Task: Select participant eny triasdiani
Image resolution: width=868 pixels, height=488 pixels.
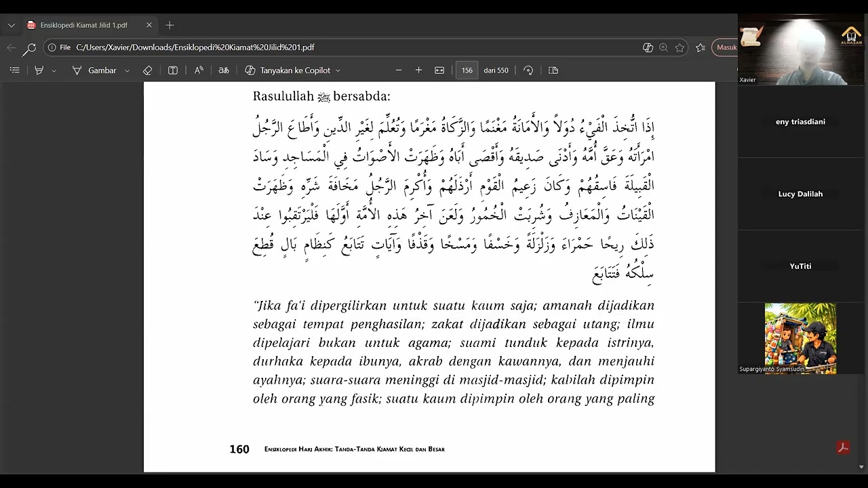Action: pyautogui.click(x=800, y=122)
